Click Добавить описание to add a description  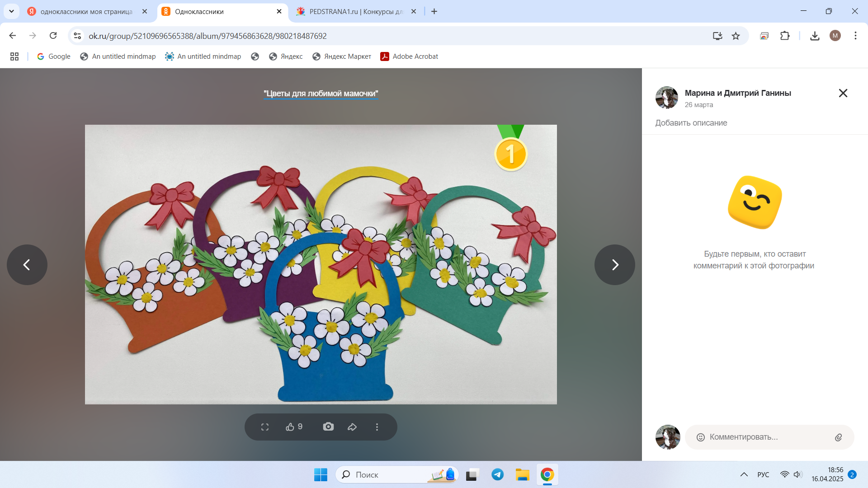691,123
